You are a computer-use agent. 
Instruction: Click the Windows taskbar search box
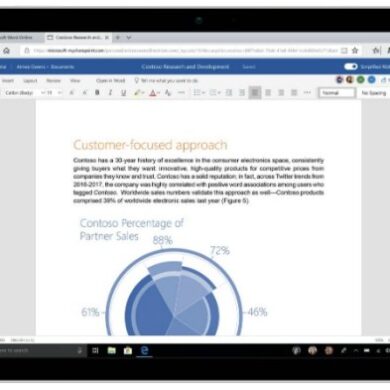[42, 350]
